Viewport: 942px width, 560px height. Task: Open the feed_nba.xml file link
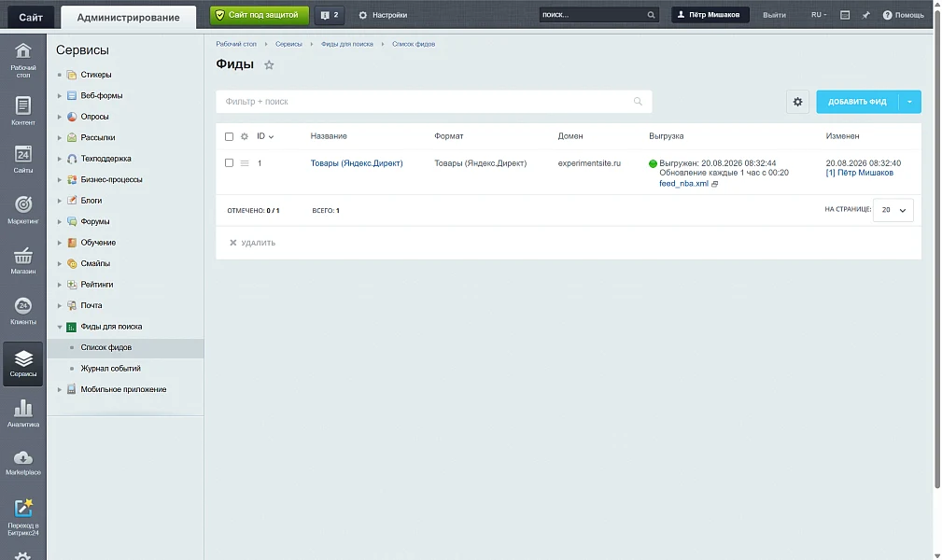point(683,184)
